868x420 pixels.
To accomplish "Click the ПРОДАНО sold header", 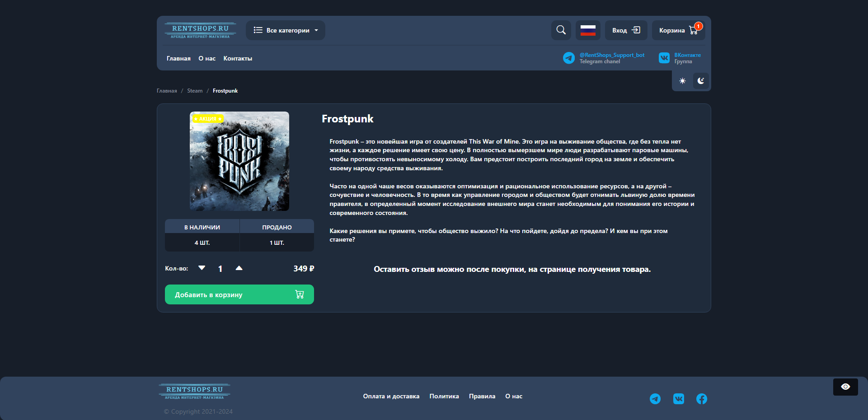I will coord(277,227).
